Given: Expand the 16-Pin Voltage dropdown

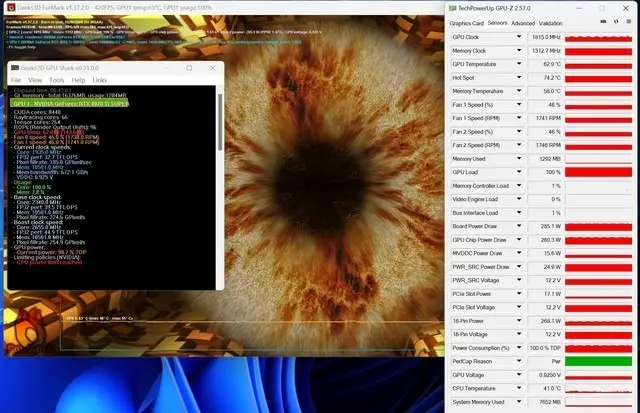Looking at the screenshot, I should [x=519, y=334].
